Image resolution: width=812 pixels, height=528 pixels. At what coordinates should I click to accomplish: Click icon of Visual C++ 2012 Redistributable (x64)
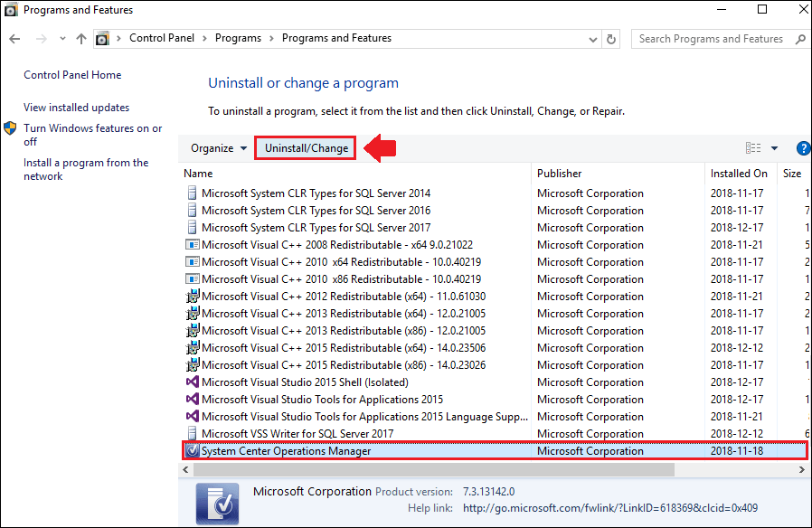coord(192,296)
